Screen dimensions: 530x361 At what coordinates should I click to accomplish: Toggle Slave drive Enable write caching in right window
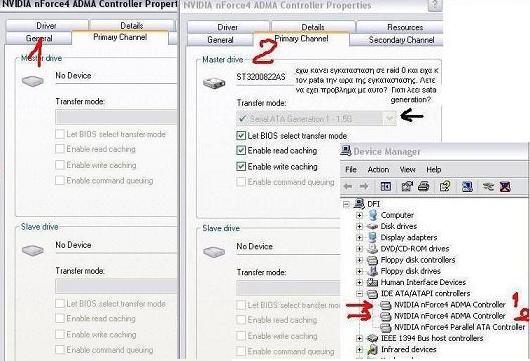point(241,336)
